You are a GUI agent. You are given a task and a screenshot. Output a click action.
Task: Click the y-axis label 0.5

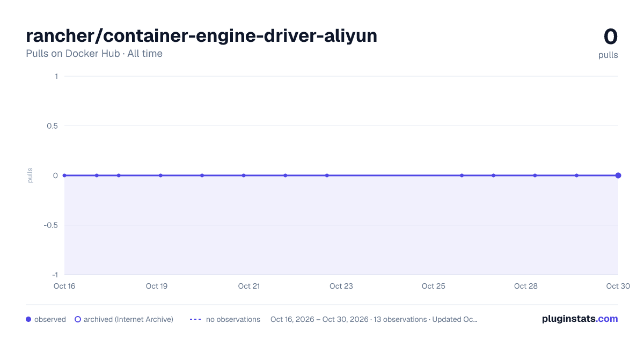(52, 126)
